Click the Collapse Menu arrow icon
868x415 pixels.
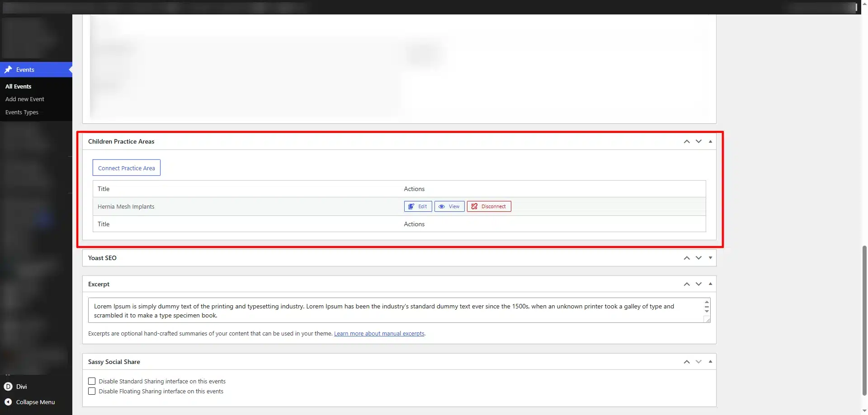pyautogui.click(x=8, y=402)
